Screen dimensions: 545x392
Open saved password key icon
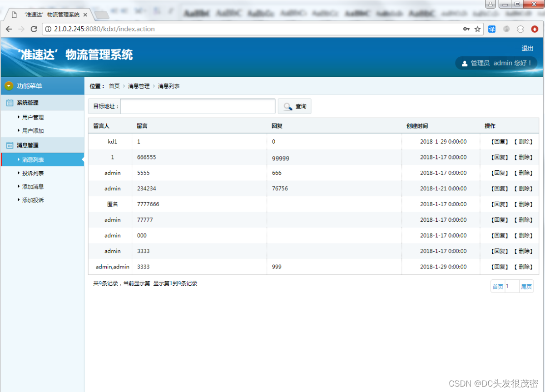466,29
